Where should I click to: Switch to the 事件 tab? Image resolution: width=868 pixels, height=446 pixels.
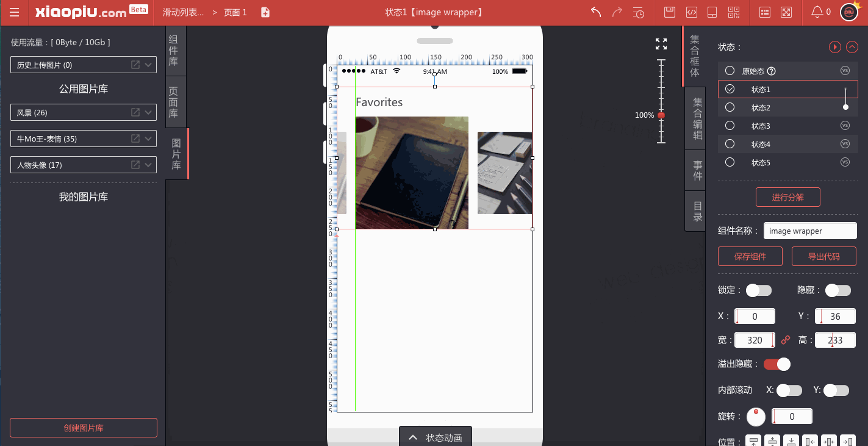[x=696, y=170]
